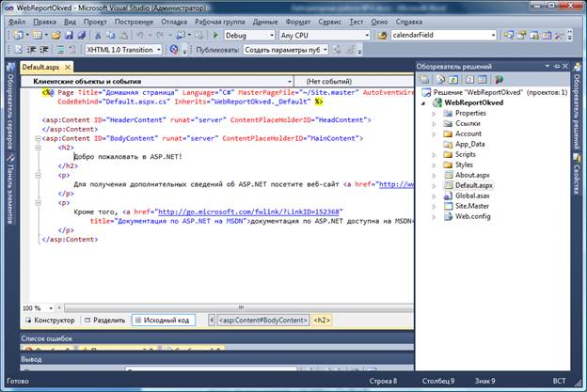
Task: Start debugging with the green play icon
Action: coord(215,35)
